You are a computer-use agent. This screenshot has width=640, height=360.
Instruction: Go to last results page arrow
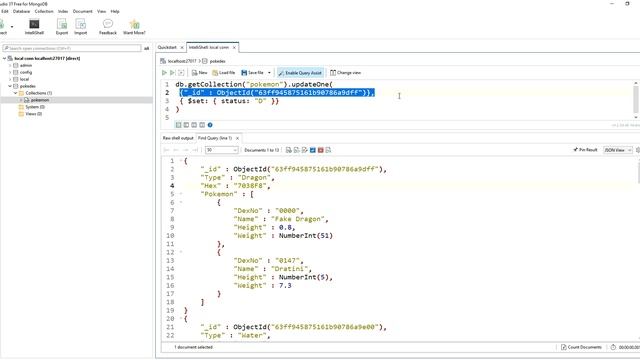tap(195, 150)
